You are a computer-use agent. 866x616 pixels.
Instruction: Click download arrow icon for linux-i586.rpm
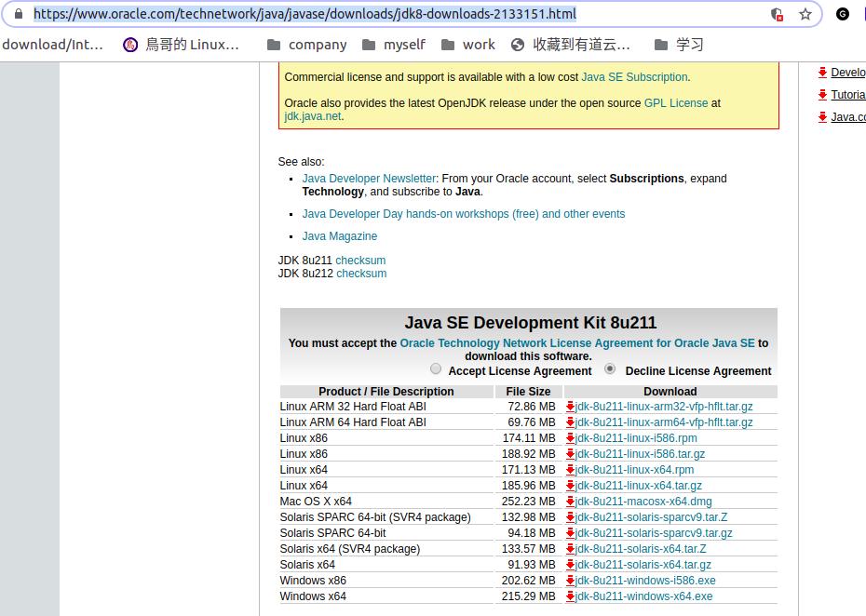pyautogui.click(x=570, y=439)
